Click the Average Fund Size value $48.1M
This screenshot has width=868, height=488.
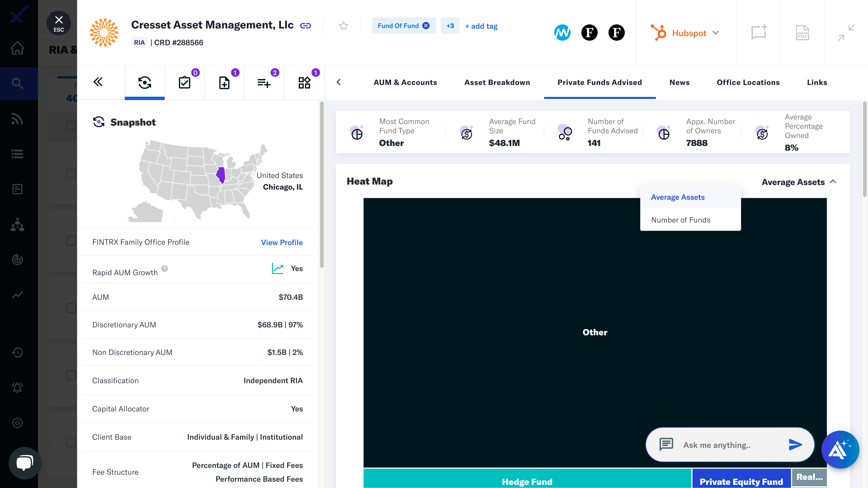[x=504, y=143]
